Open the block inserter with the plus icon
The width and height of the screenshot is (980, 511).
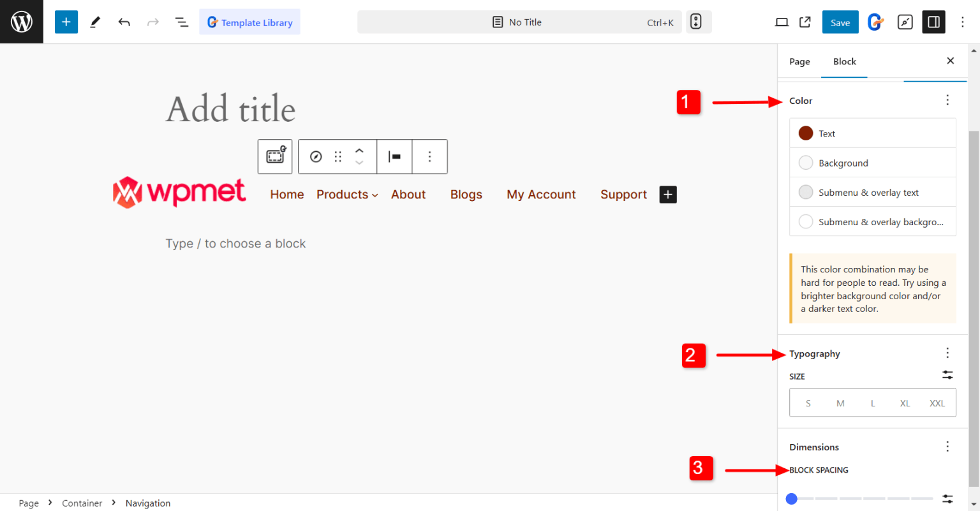point(66,22)
